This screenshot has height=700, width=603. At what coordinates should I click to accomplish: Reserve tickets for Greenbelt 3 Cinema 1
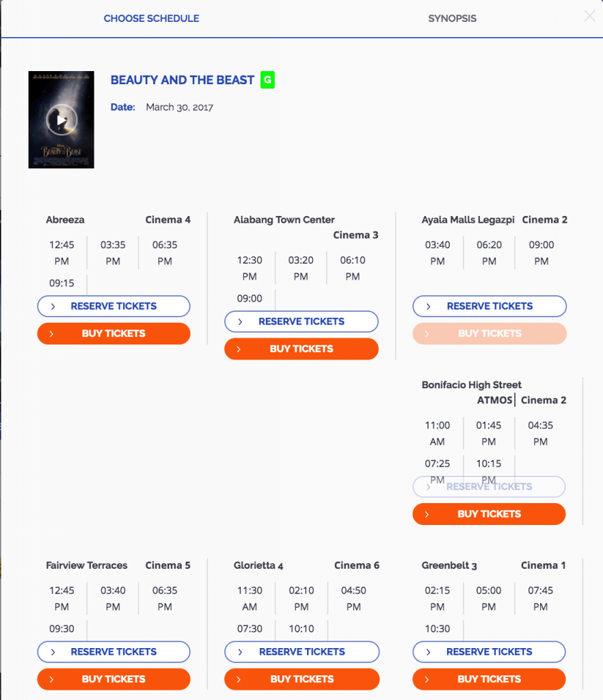(490, 651)
